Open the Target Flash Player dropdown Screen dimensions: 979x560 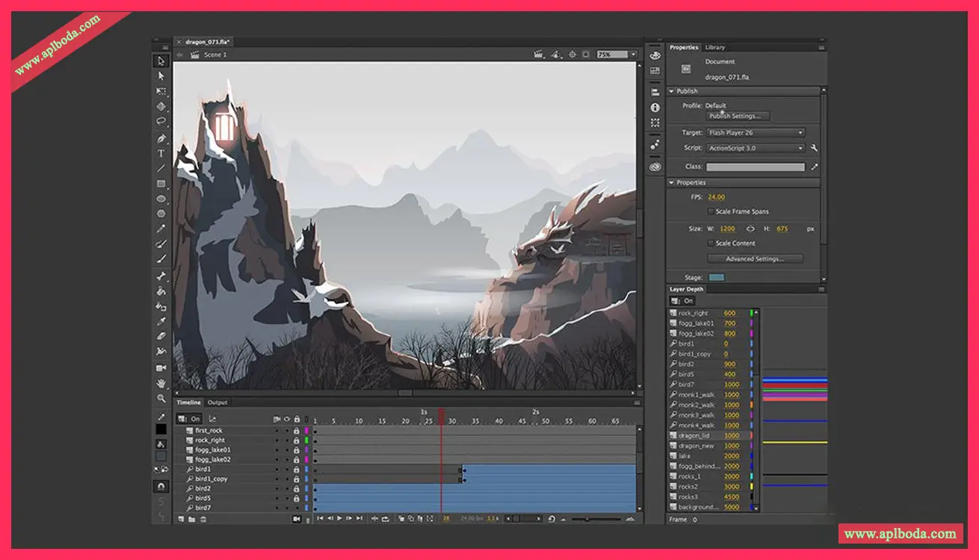756,133
